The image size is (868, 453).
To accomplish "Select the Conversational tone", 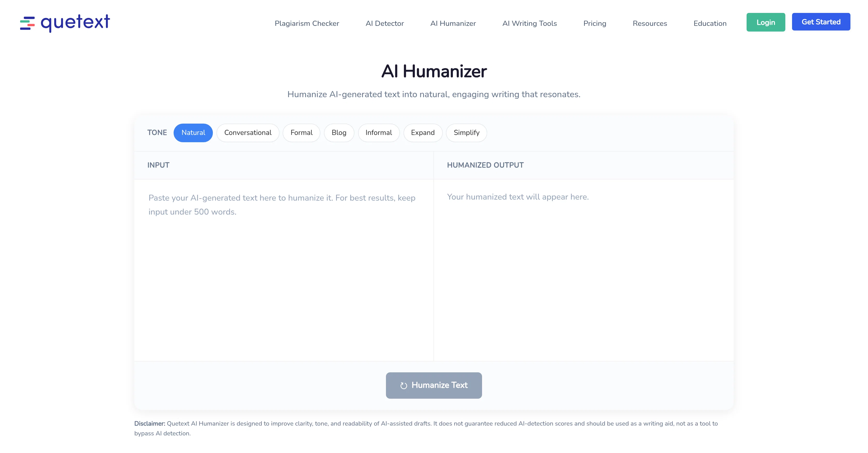I will click(248, 133).
